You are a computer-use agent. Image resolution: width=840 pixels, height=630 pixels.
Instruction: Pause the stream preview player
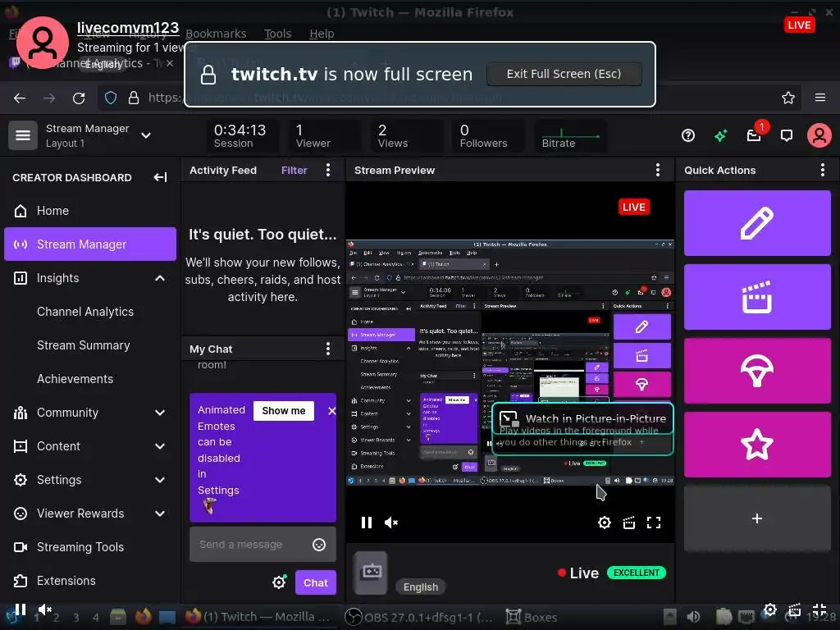tap(367, 523)
